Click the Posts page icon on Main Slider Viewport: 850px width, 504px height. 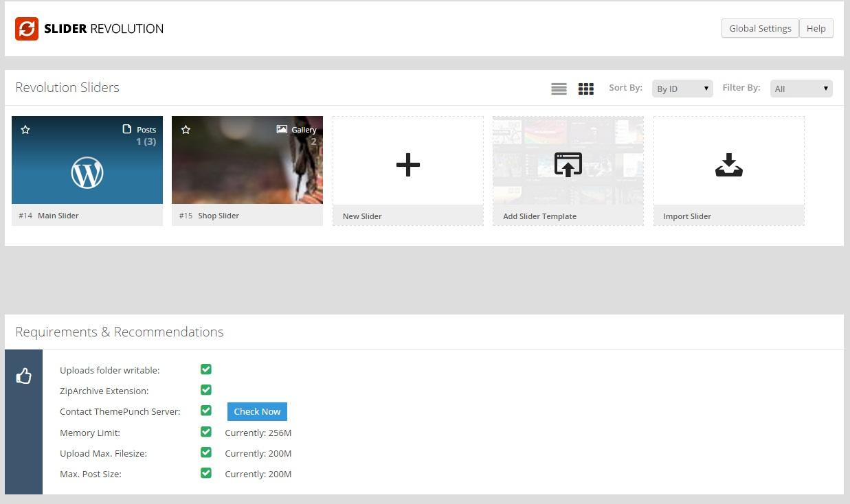(126, 129)
